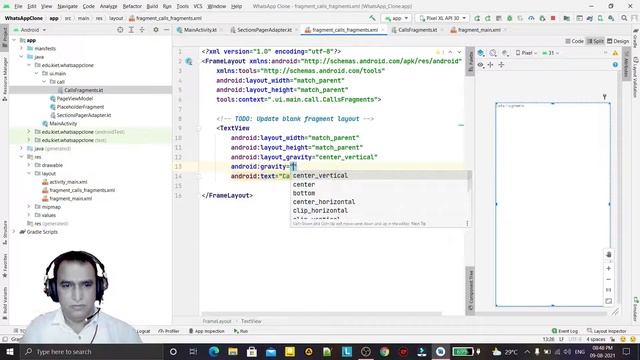Click the layout warnings triangle icon

(x=615, y=53)
